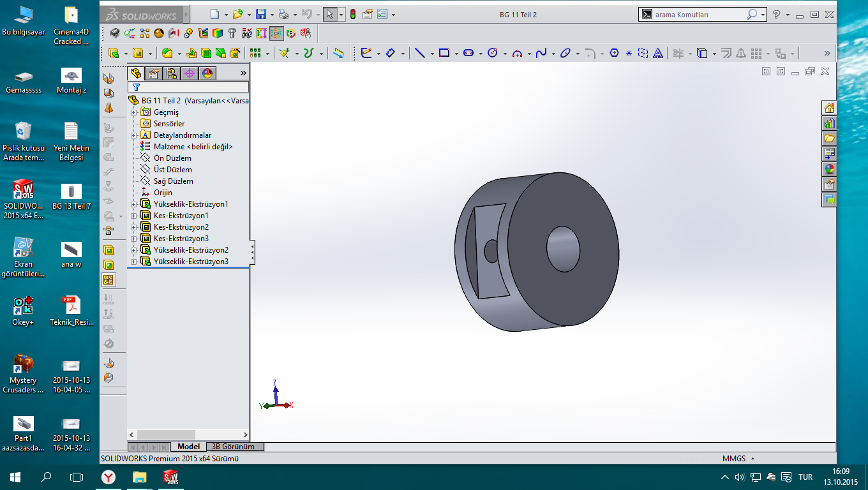Open the dropdown arrow next to Rectangle tool

click(x=455, y=54)
